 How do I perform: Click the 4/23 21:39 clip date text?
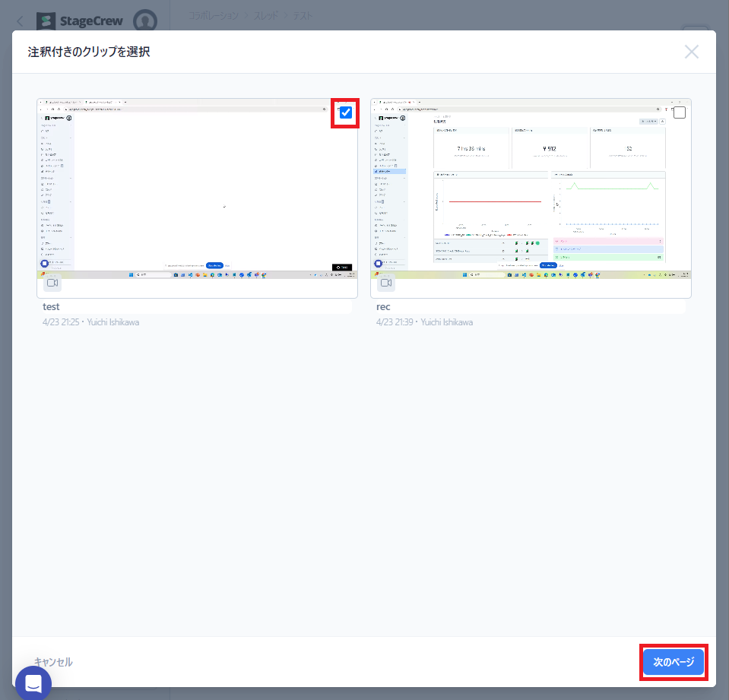[x=397, y=322]
